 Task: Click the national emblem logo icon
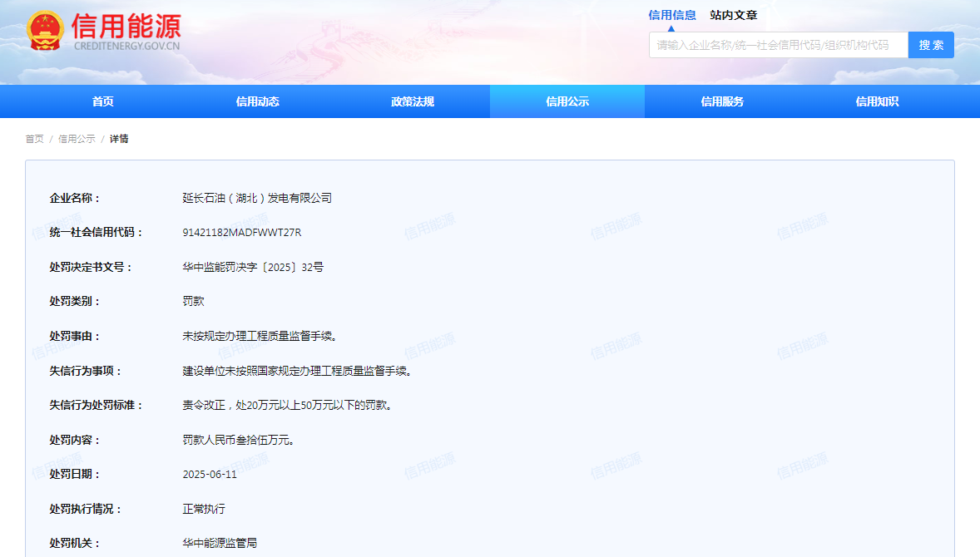(45, 31)
